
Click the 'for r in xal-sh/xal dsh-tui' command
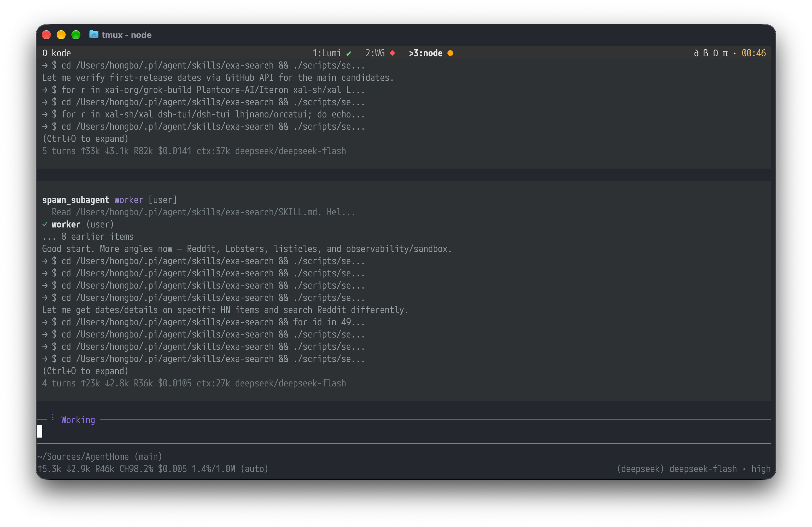tap(203, 115)
